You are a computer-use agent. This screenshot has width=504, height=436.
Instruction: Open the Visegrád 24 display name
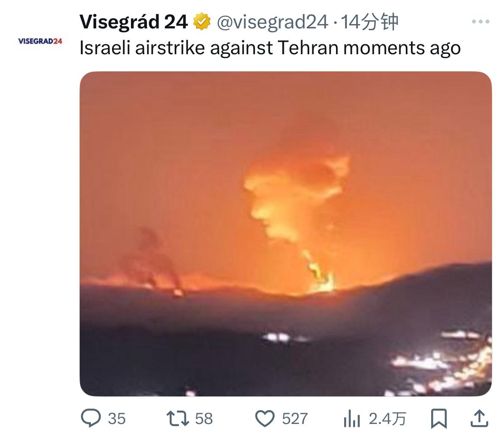point(134,22)
